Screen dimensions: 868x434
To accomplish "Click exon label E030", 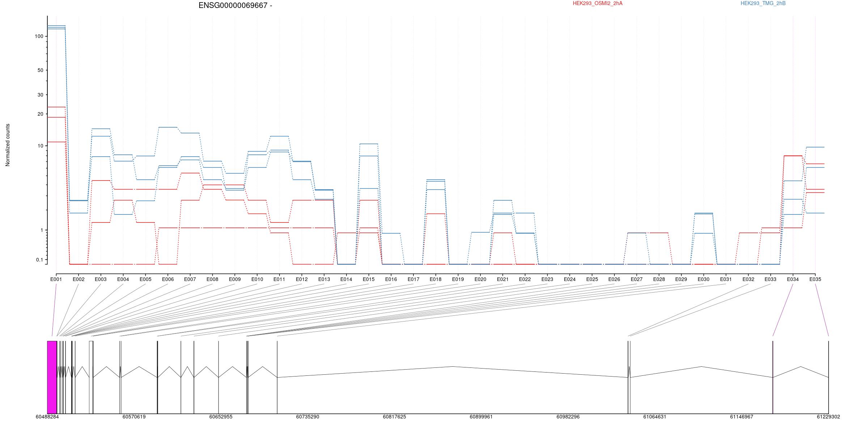I will pos(703,279).
